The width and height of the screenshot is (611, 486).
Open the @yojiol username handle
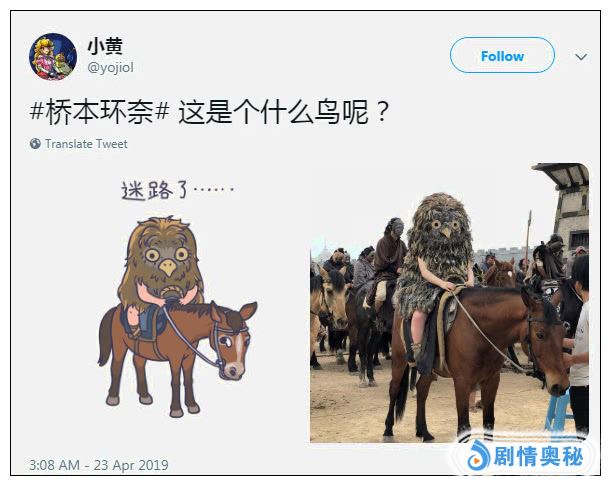[x=111, y=67]
